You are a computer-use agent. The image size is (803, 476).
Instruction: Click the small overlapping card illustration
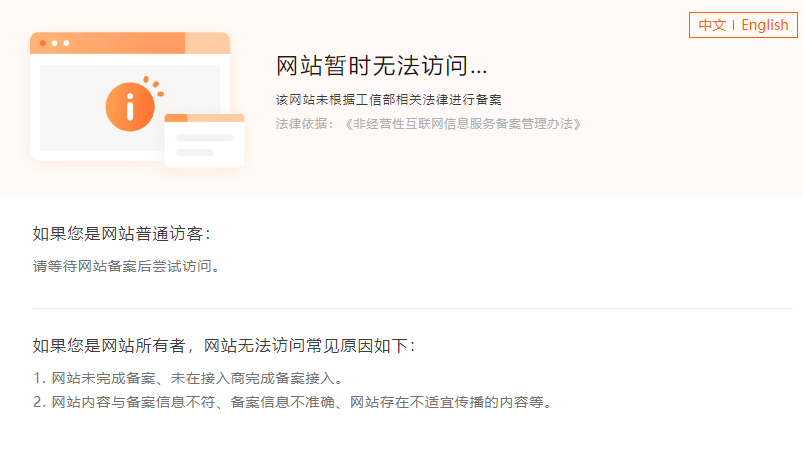204,140
